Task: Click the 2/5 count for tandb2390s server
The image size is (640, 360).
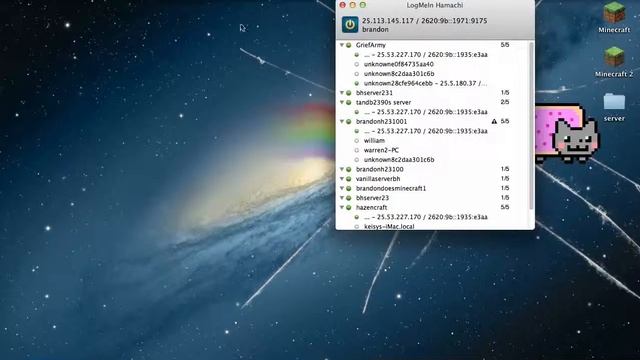Action: point(505,102)
